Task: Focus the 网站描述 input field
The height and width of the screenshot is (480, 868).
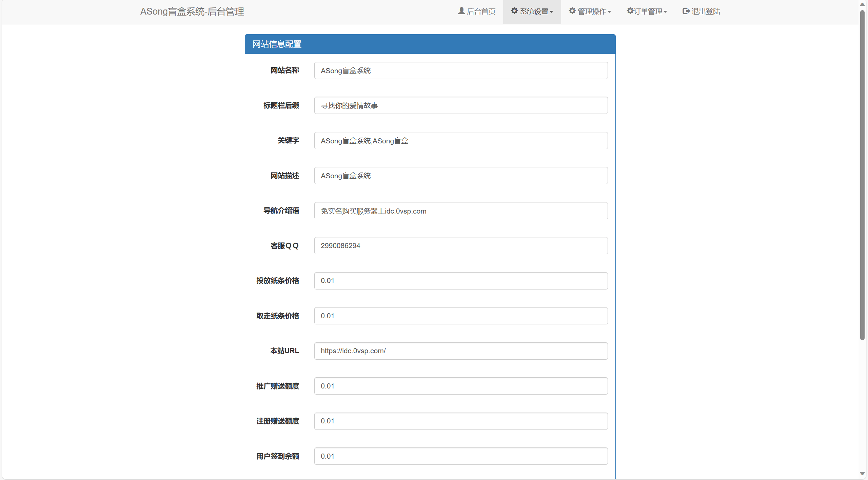Action: (461, 176)
